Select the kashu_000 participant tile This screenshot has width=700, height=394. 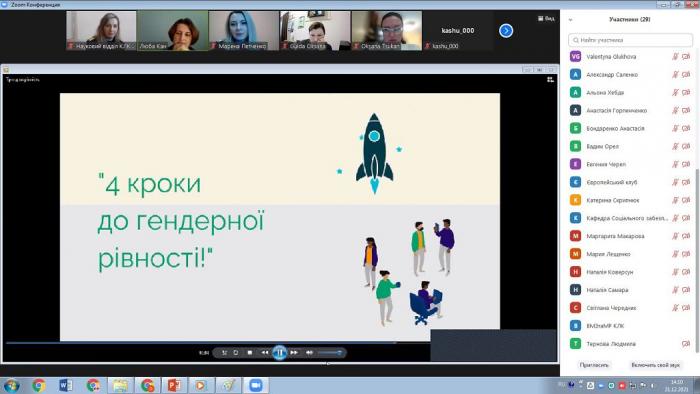coord(458,30)
